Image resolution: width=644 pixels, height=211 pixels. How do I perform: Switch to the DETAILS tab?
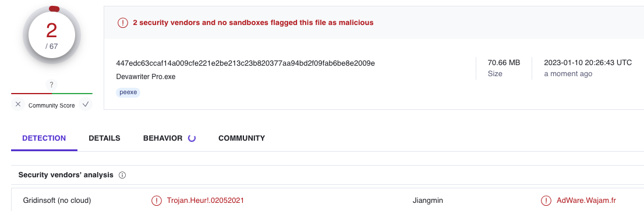tap(104, 138)
